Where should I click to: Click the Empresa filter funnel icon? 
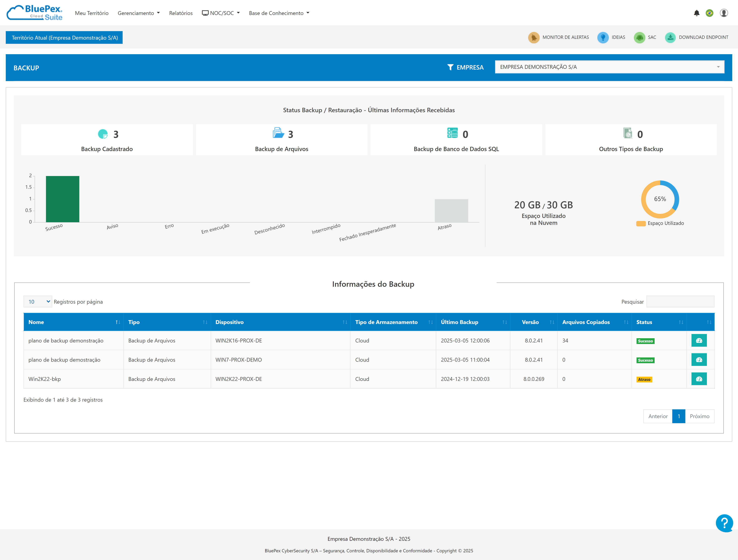450,67
